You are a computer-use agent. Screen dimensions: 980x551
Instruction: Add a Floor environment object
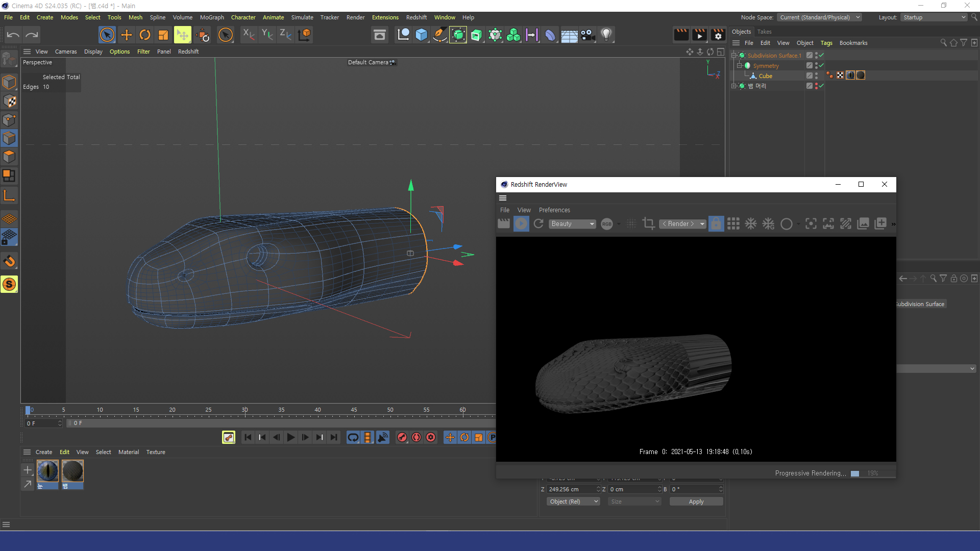569,35
